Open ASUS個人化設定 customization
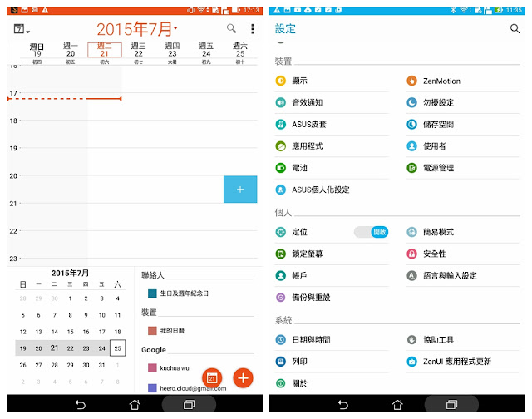532x419 pixels. click(x=332, y=190)
